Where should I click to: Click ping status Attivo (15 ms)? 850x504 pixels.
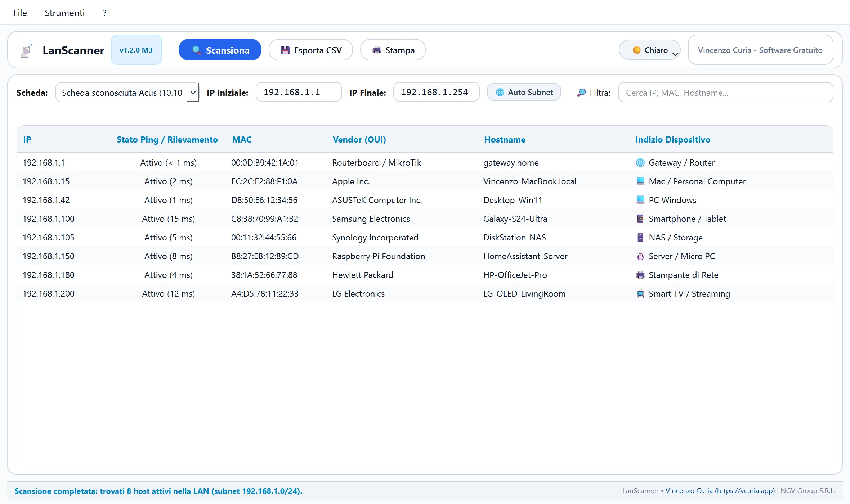pos(168,219)
